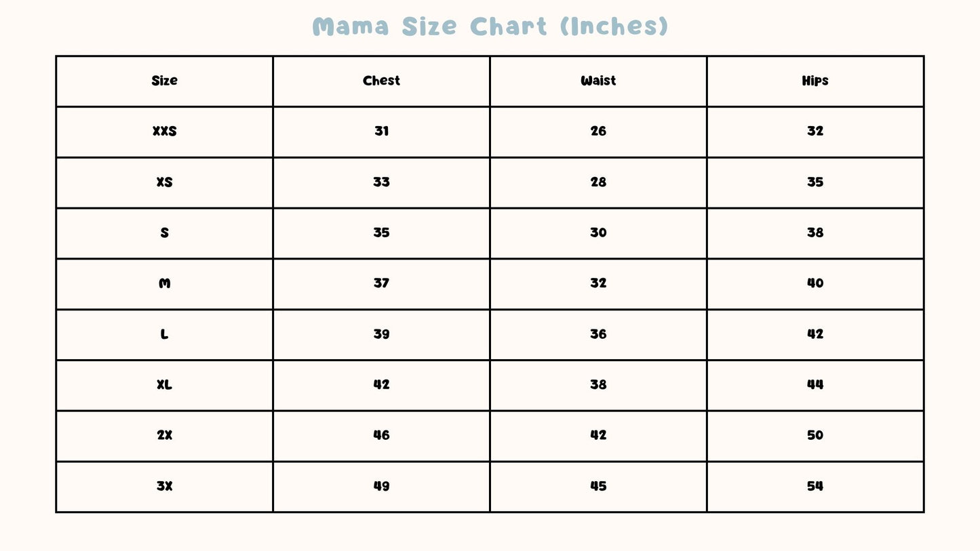Click the Hips column header
Image resolution: width=980 pixels, height=551 pixels.
click(815, 81)
